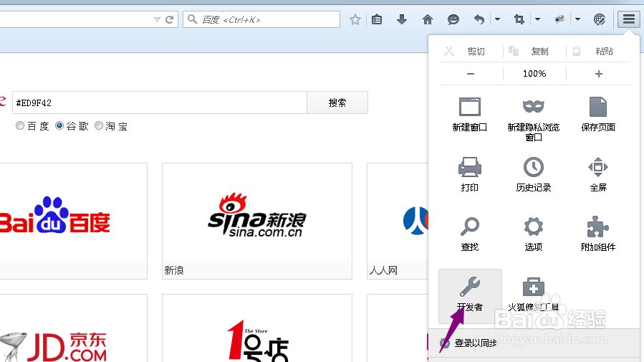Zoom in with the plus button
This screenshot has width=644, height=362.
[598, 74]
